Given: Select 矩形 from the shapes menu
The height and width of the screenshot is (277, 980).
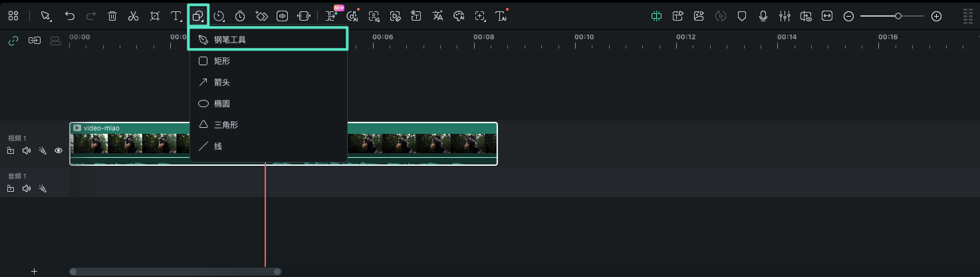Looking at the screenshot, I should (268, 61).
